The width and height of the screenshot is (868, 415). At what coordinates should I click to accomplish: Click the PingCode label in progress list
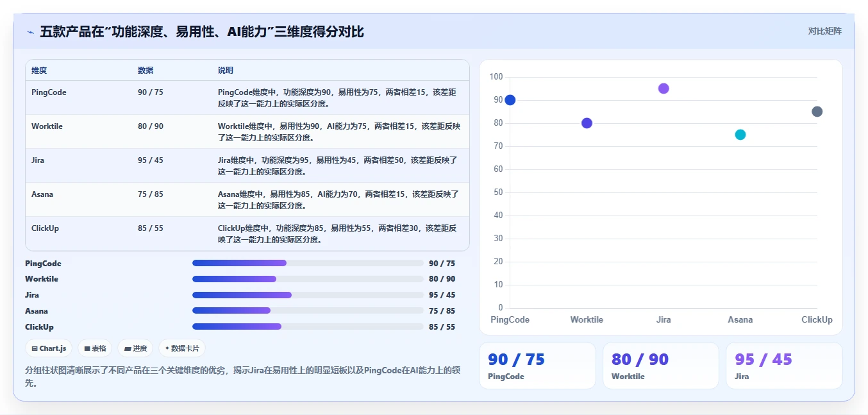tap(43, 264)
